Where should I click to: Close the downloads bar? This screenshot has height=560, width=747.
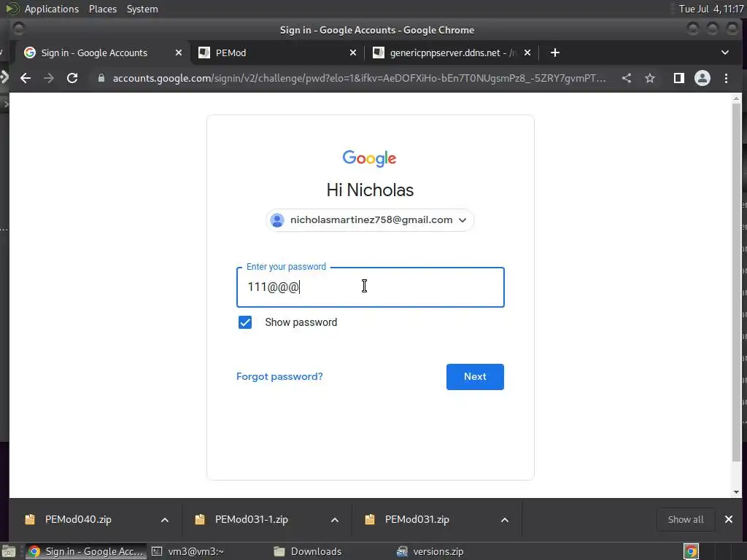[729, 519]
